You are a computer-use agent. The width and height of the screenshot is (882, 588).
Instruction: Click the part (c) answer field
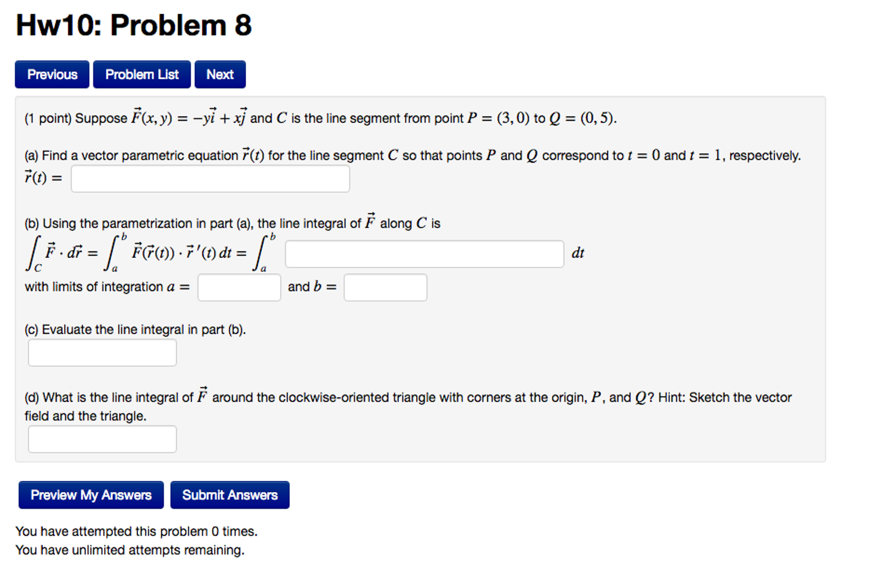pos(102,353)
